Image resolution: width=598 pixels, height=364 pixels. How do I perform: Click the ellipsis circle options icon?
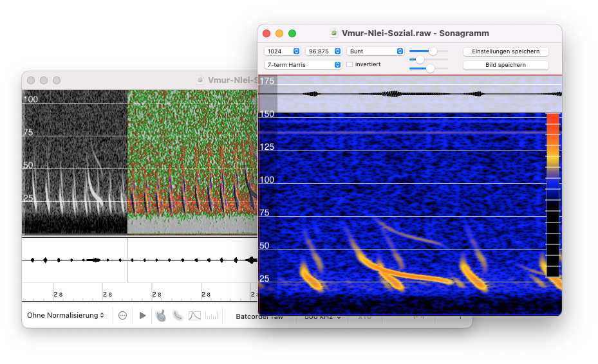pos(122,316)
